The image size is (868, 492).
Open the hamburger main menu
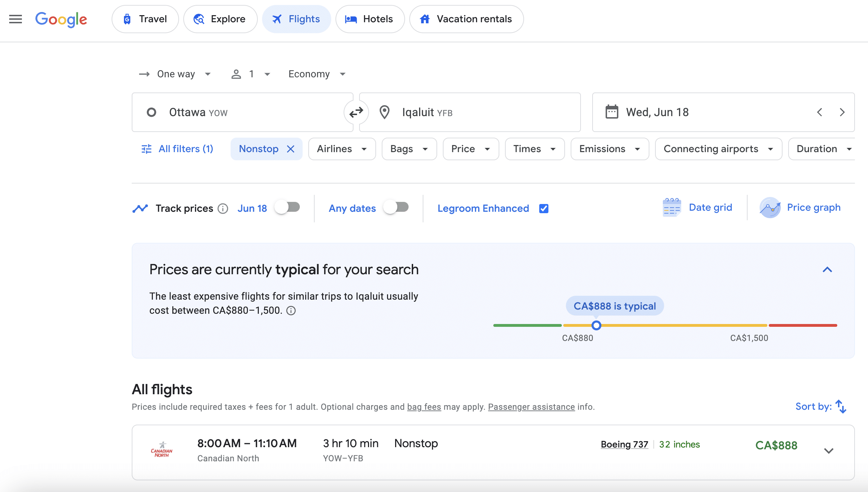point(16,19)
